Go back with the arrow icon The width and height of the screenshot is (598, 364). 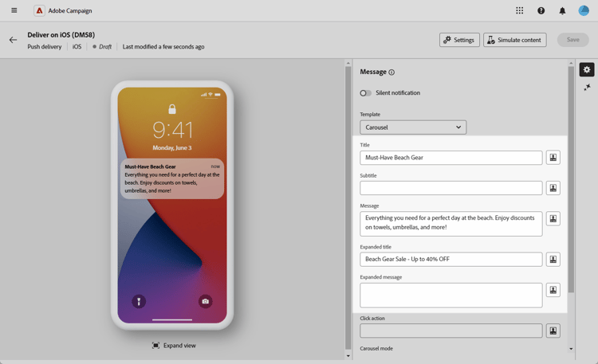[x=13, y=40]
